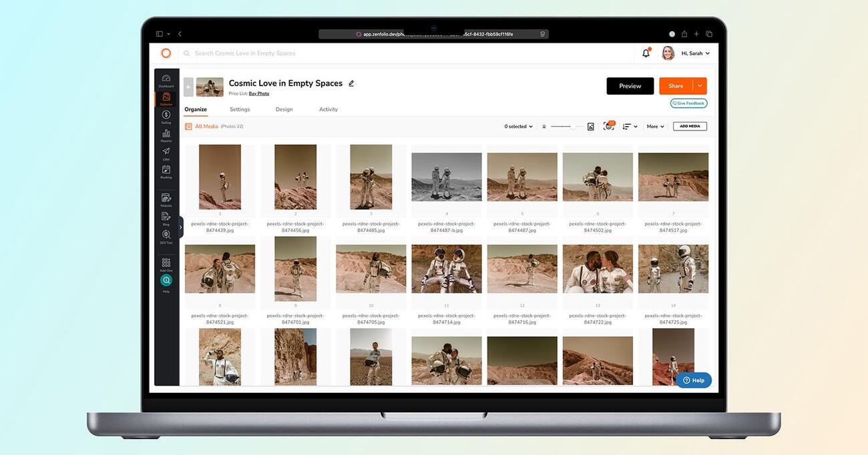
Task: Click the ADD MEDIA button
Action: (690, 126)
